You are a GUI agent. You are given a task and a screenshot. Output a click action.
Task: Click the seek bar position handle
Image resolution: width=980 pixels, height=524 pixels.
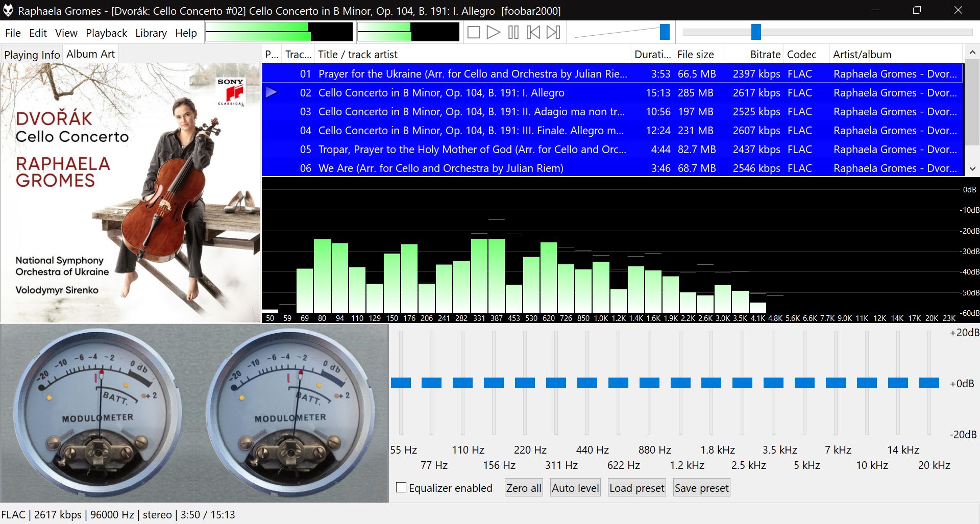tap(756, 32)
